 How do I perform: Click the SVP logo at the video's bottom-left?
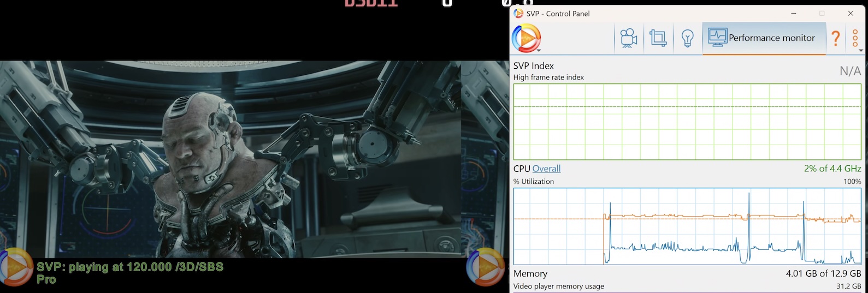click(16, 267)
